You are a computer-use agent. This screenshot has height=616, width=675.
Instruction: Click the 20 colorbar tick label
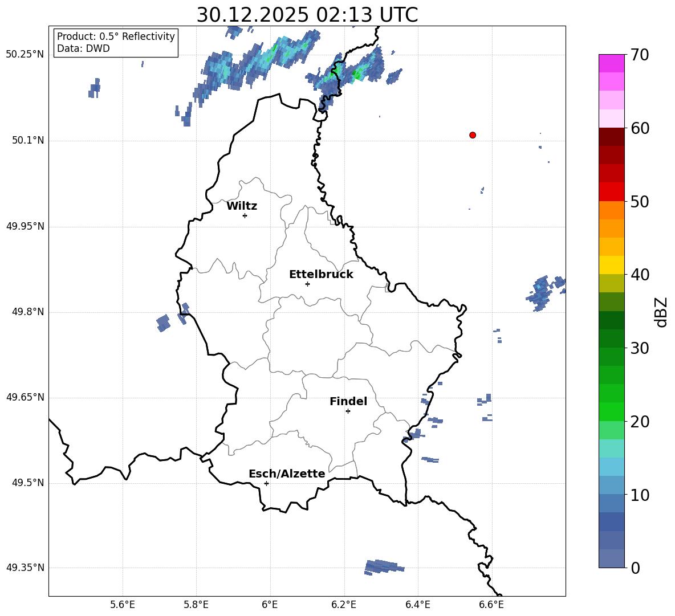(640, 422)
